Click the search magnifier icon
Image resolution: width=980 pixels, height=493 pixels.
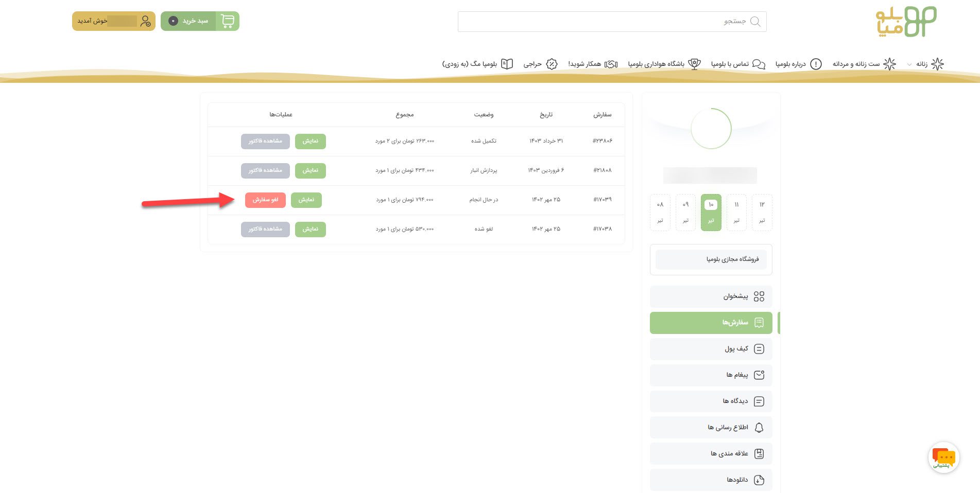point(755,22)
